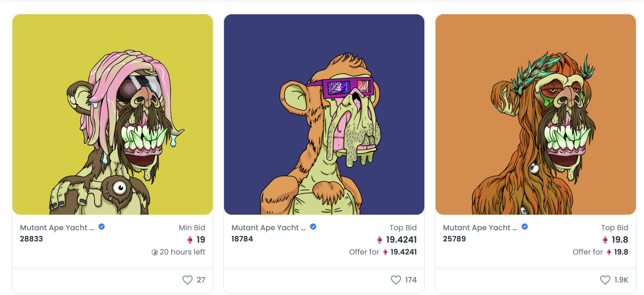Click Ethereum icon beside the 19.8 top bid
The height and width of the screenshot is (295, 644).
coord(605,240)
